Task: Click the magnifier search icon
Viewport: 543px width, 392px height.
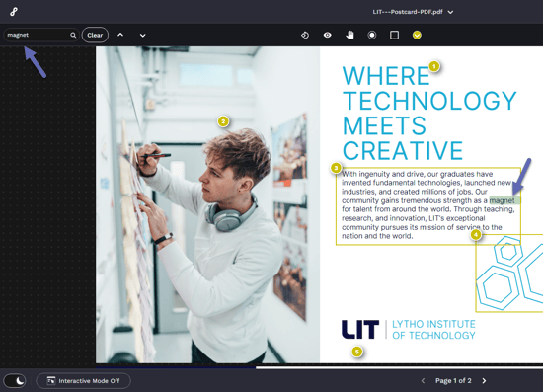Action: (73, 35)
